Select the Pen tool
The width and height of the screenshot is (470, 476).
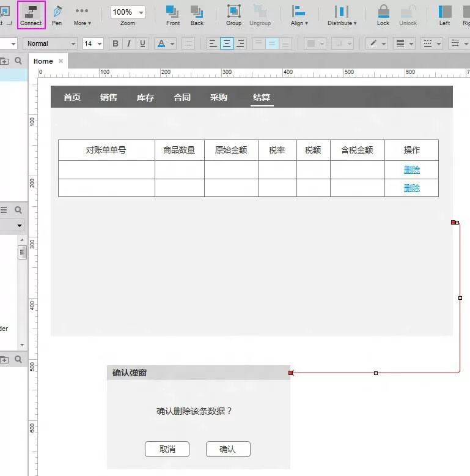(57, 16)
